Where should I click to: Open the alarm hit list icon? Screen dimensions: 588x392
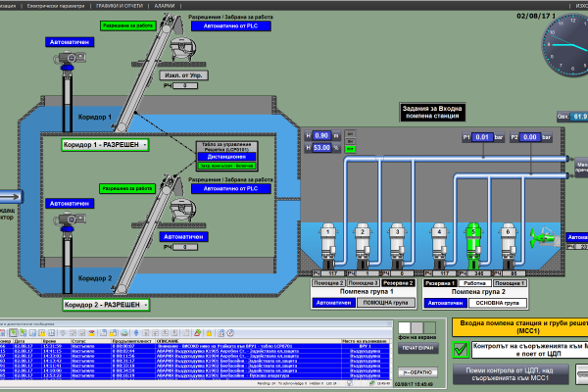[51, 333]
